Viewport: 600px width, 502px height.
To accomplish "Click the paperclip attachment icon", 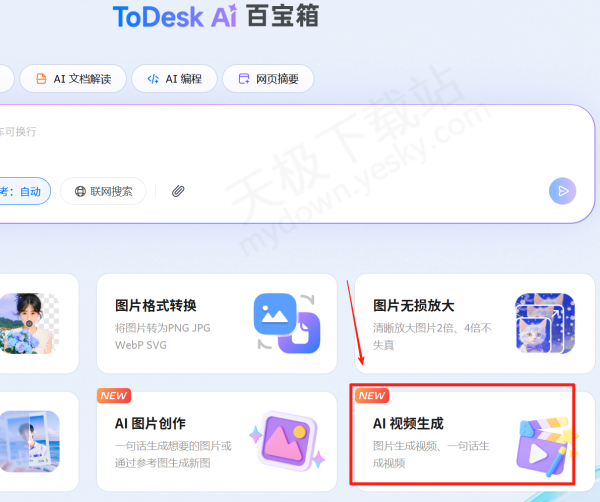I will [x=178, y=191].
